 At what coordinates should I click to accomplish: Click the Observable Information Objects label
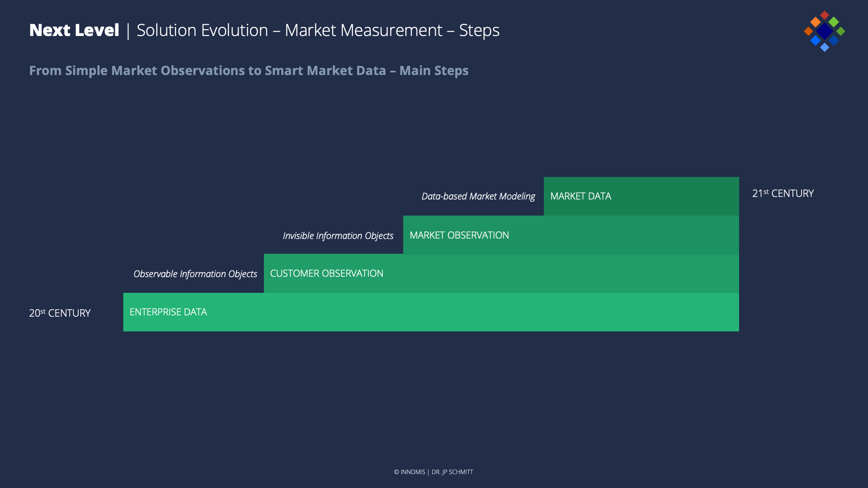[x=195, y=274]
